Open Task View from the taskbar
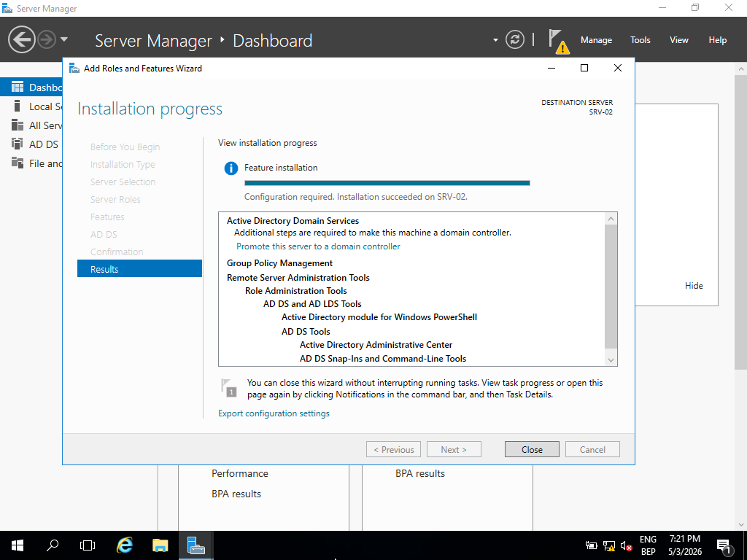The height and width of the screenshot is (560, 747). tap(88, 545)
